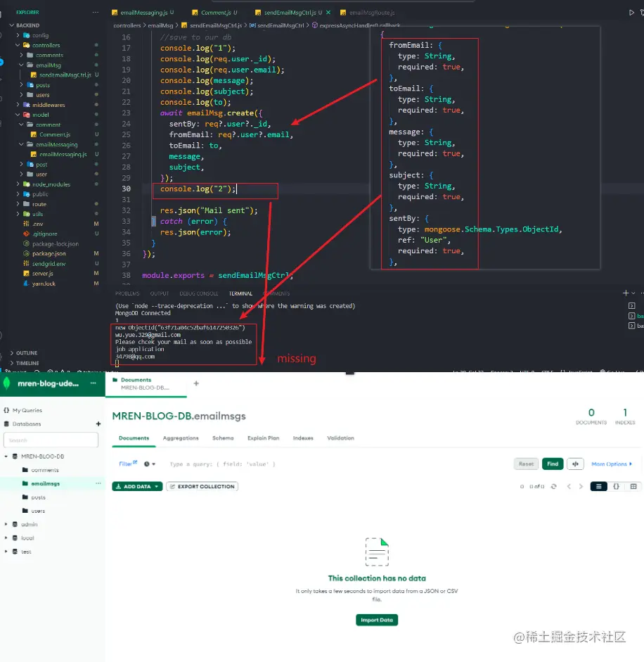Open the server.js file in Explorer
This screenshot has height=662, width=644.
(43, 273)
